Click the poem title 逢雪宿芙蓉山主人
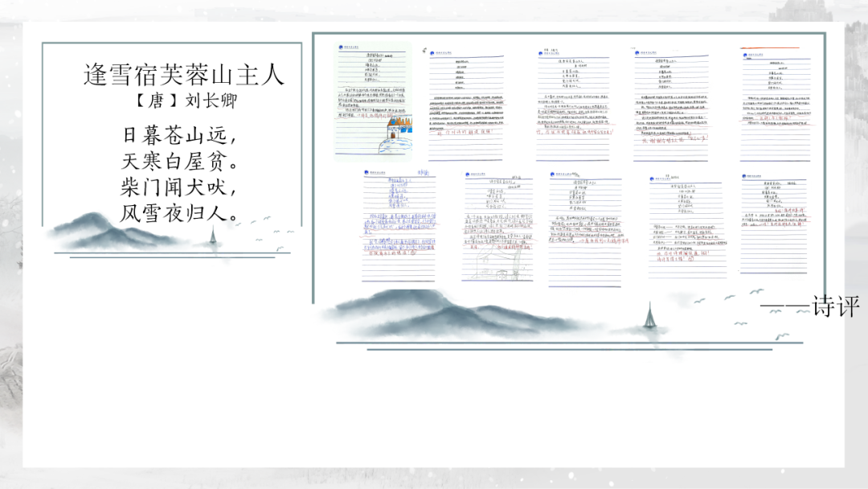868x489 pixels. tap(184, 75)
